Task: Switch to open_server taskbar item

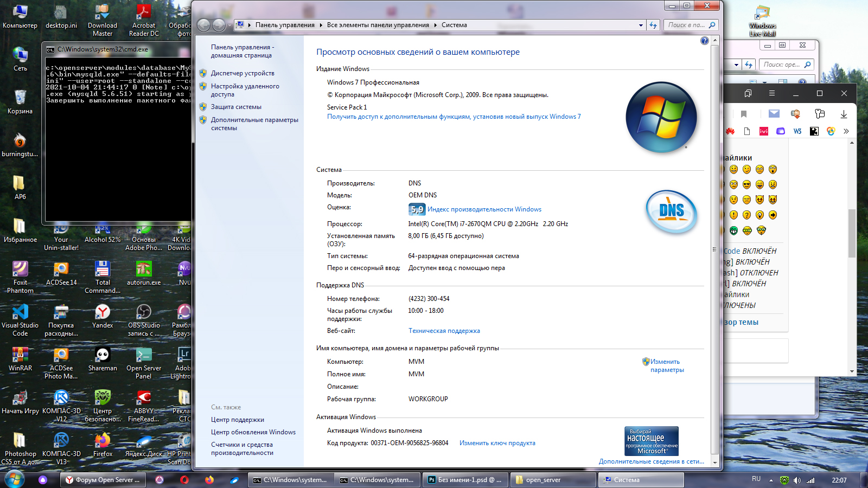Action: click(x=552, y=480)
